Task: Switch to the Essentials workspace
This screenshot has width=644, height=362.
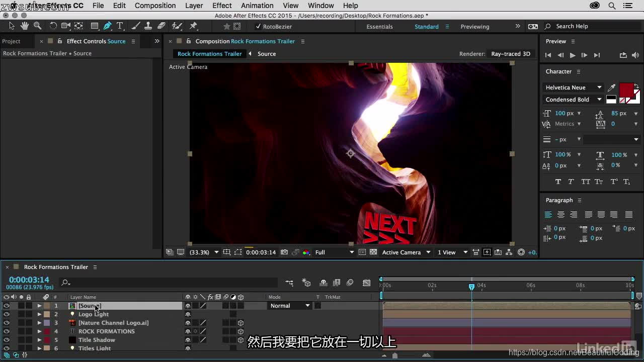Action: coord(379,27)
